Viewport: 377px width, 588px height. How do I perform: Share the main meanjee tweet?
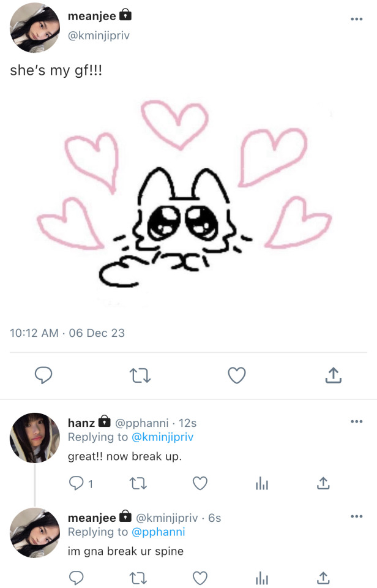click(x=332, y=375)
